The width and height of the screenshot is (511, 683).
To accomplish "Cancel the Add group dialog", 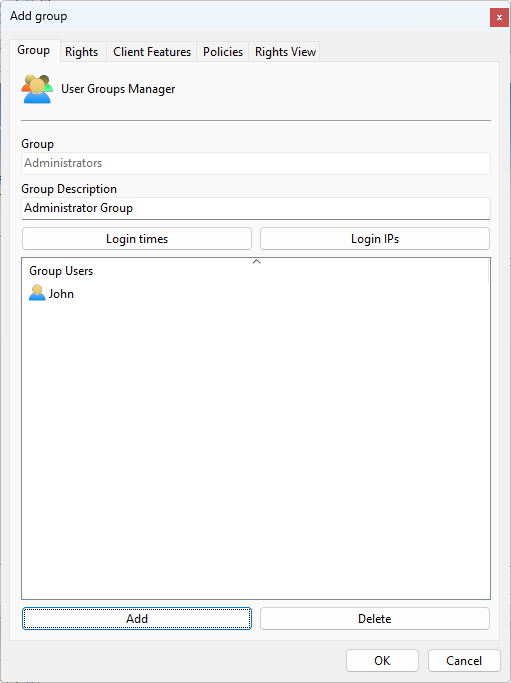I will tap(464, 661).
